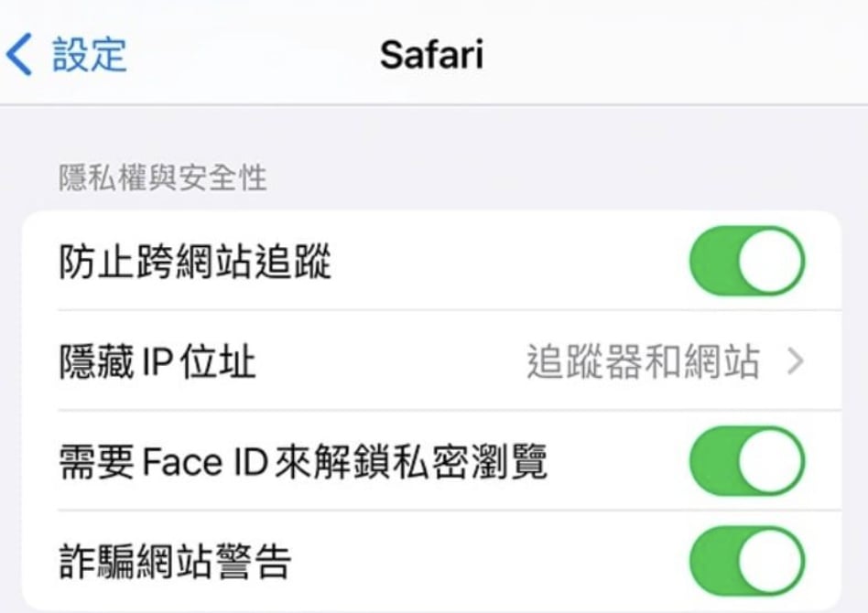868x613 pixels.
Task: Tap the green track of 防止跨網站追蹤 switch
Action: [723, 261]
